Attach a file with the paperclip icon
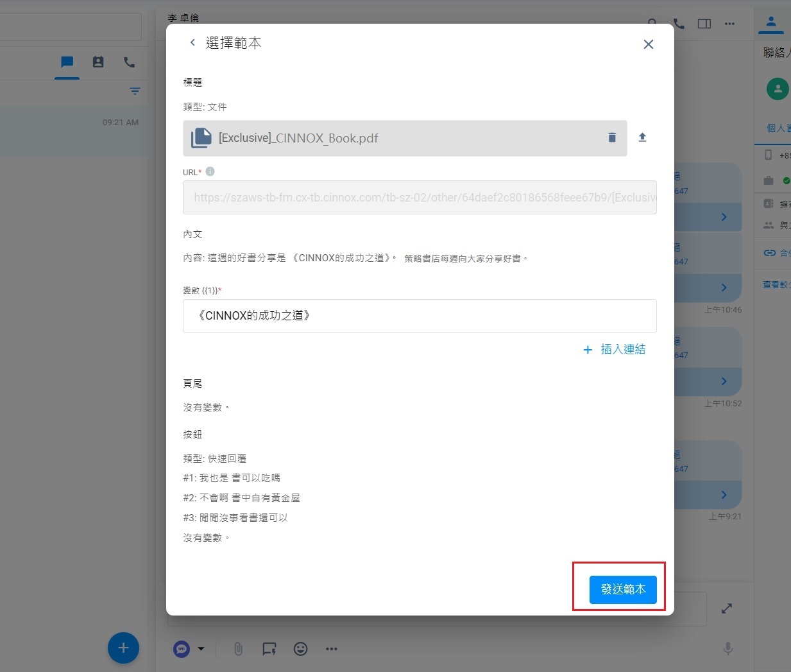Screen dimensions: 791x672 tap(238, 649)
